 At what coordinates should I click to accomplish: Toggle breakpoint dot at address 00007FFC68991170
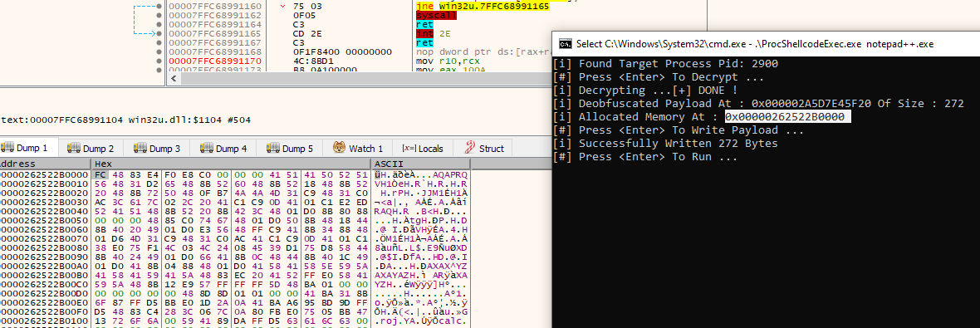[x=159, y=61]
